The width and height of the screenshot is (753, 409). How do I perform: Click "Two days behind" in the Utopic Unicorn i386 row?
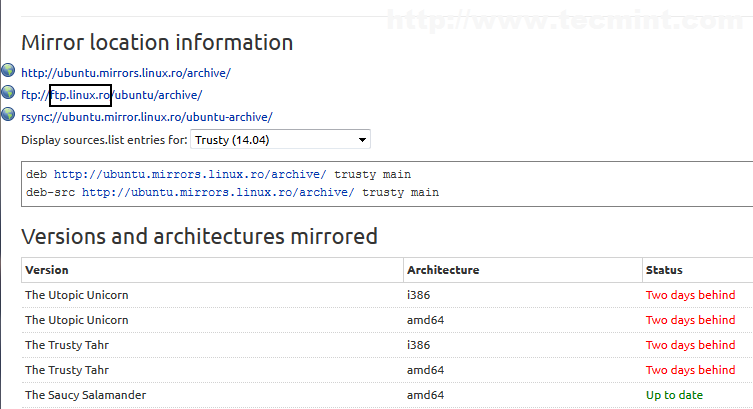(x=690, y=295)
